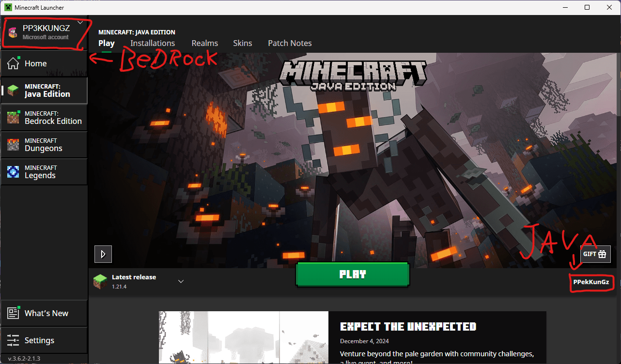
Task: Click the green PLAY button
Action: [x=353, y=274]
